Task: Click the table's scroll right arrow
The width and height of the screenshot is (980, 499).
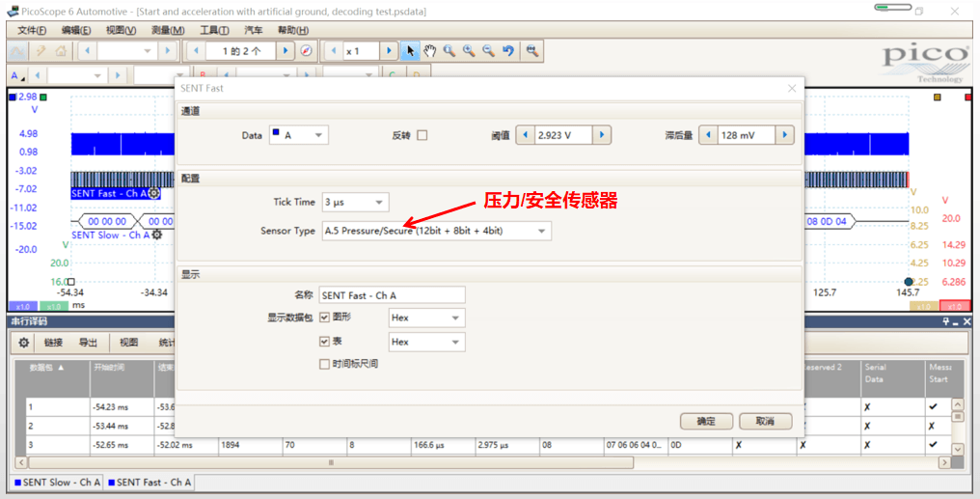Action: (944, 462)
